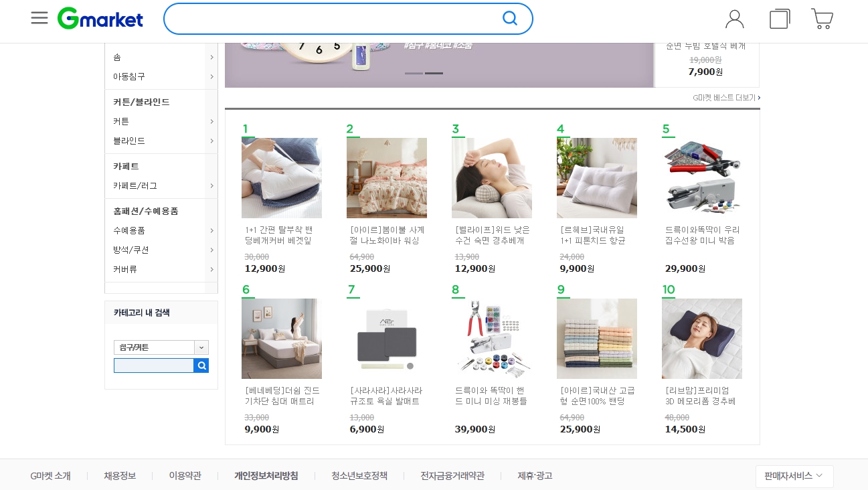Click the magnifier icon in the search bar
868x490 pixels.
click(510, 19)
